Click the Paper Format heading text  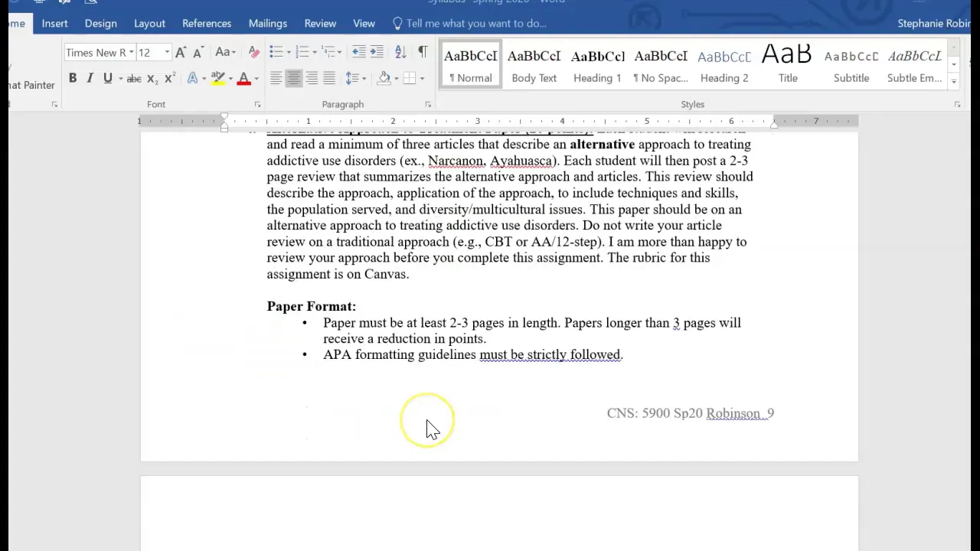[x=312, y=306]
